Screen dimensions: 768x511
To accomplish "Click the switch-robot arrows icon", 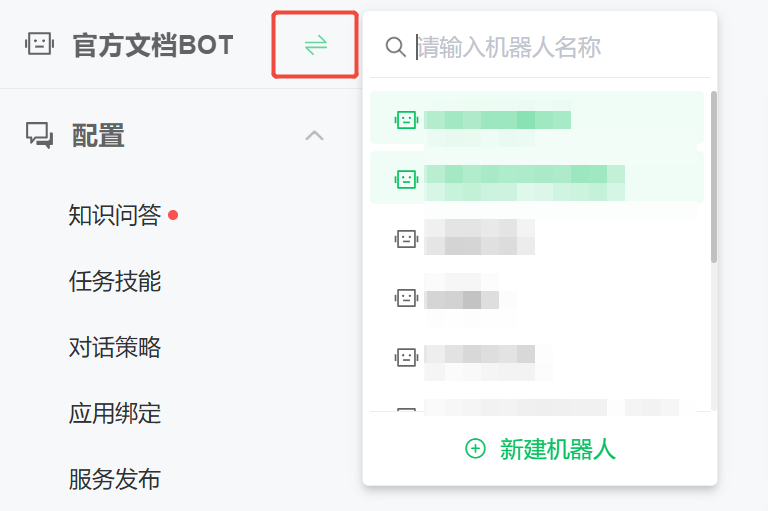I will pyautogui.click(x=316, y=45).
